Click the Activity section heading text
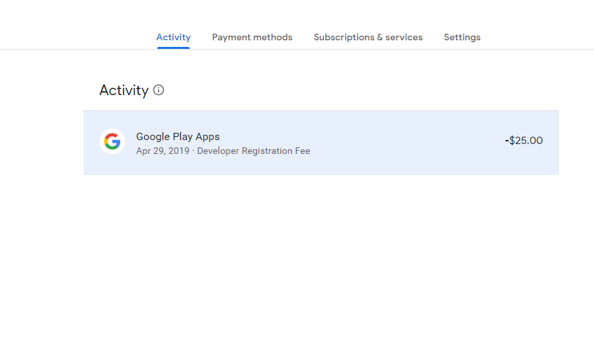This screenshot has width=594, height=364. click(x=124, y=91)
